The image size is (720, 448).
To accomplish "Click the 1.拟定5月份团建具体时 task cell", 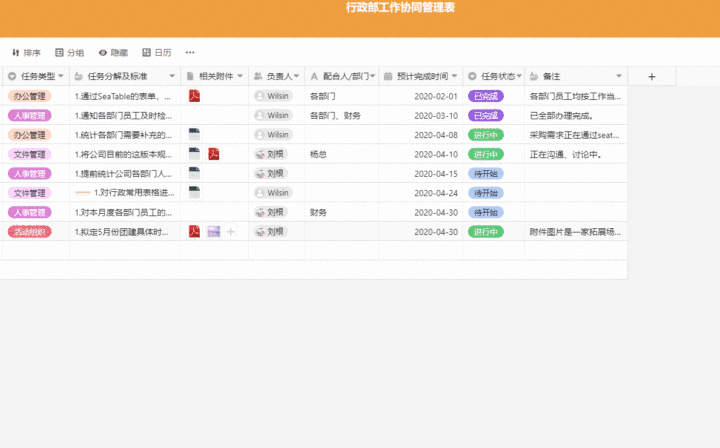I will point(125,232).
